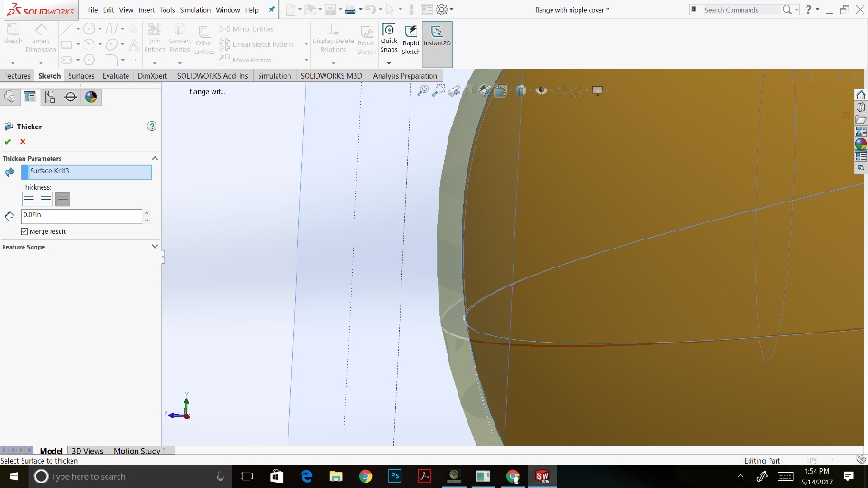Open Photoshop from the taskbar

395,476
